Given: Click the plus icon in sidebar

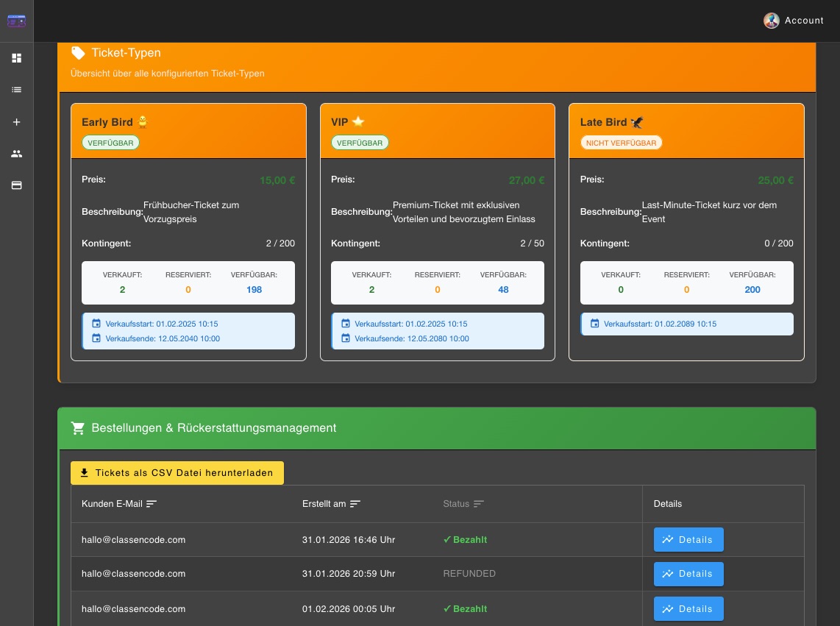Looking at the screenshot, I should 16,122.
